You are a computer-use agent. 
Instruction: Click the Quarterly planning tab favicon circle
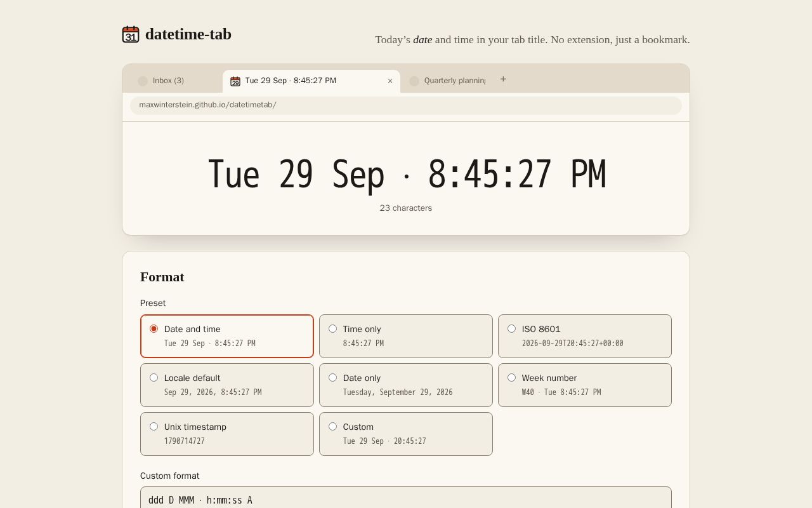coord(414,81)
